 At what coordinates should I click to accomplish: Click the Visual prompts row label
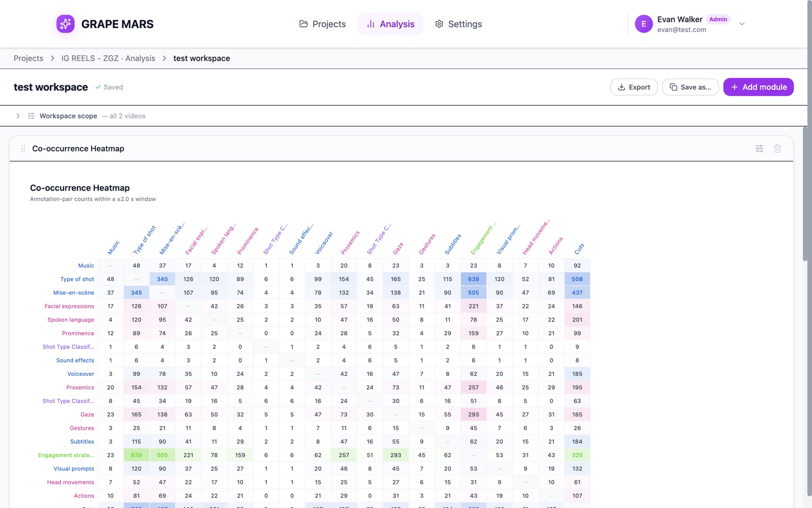74,469
